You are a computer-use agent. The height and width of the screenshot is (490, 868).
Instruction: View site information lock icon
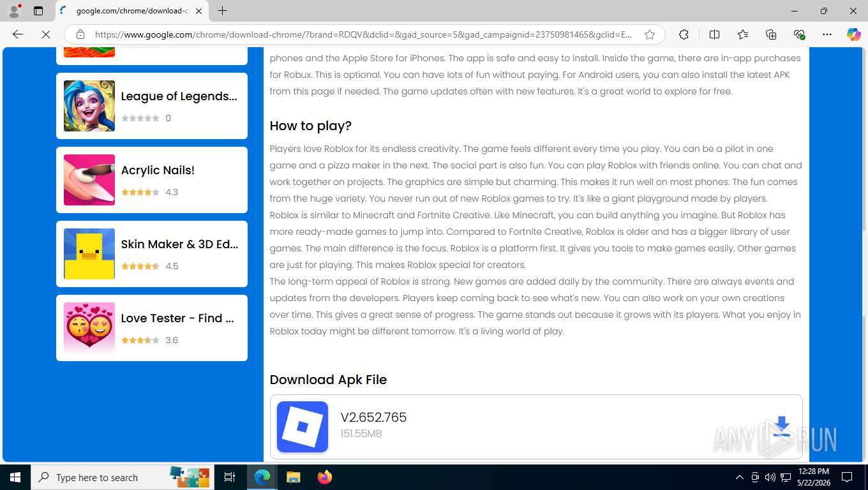[x=80, y=34]
